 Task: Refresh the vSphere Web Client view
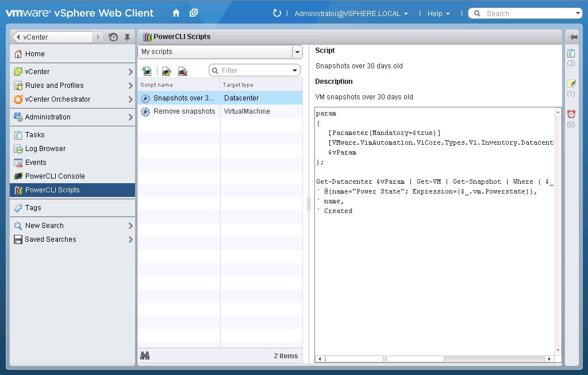[x=276, y=13]
